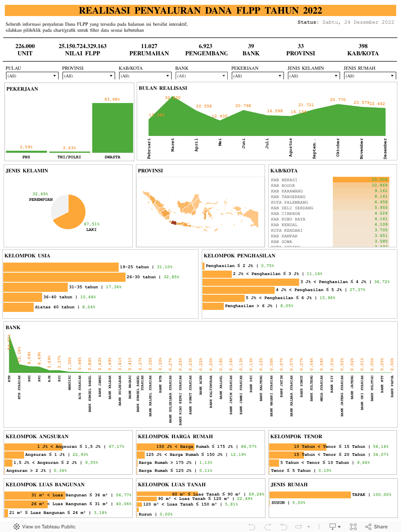The height and width of the screenshot is (532, 401).
Task: Click the Revert icon in the toolbar
Action: pos(284,527)
